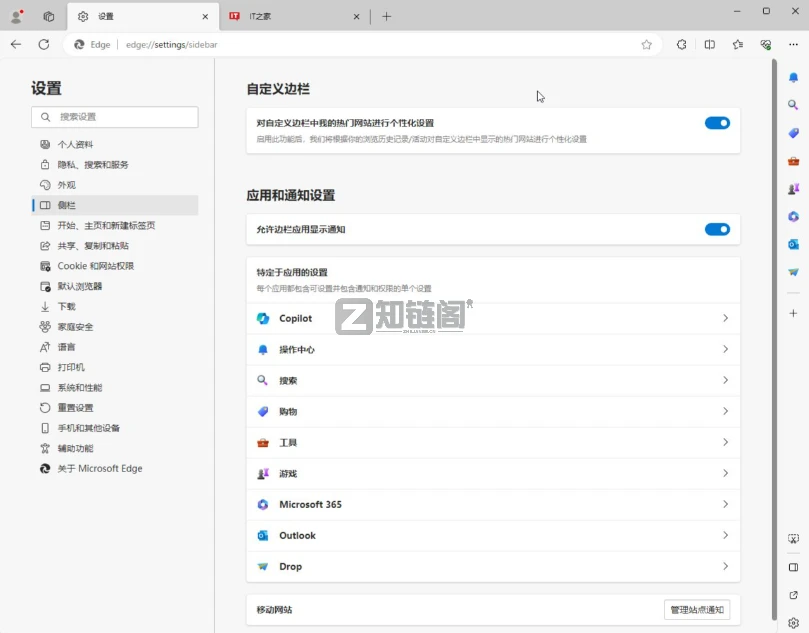Open the search icon in the right sidebar
Viewport: 809px width, 633px height.
tap(792, 104)
